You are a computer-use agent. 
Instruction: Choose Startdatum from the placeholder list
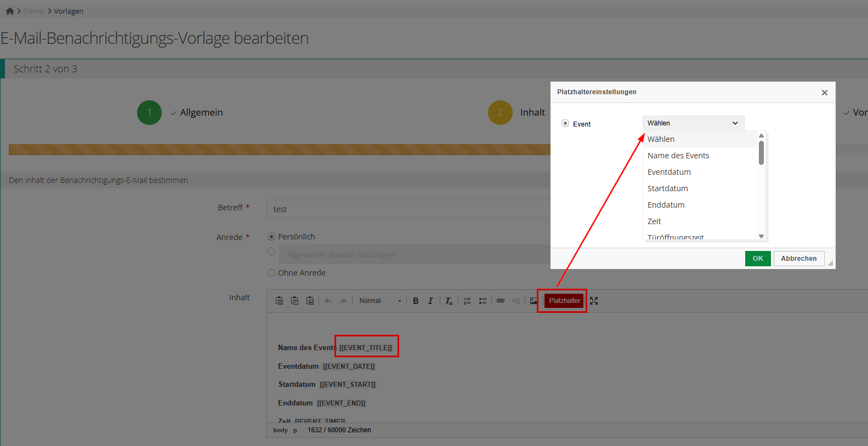click(x=667, y=188)
